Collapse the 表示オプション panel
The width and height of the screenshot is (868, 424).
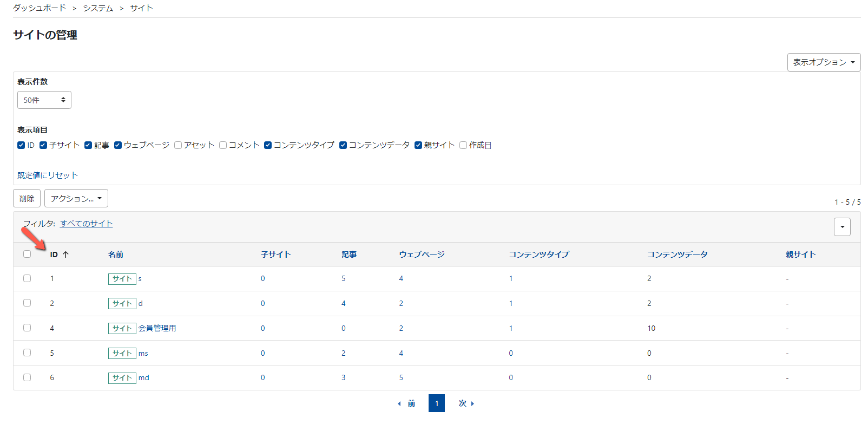[824, 62]
